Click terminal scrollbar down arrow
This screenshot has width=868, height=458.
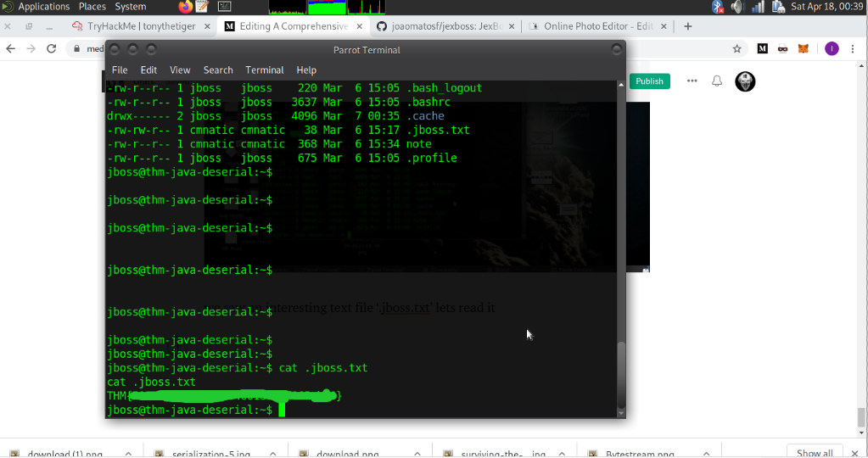pyautogui.click(x=621, y=413)
